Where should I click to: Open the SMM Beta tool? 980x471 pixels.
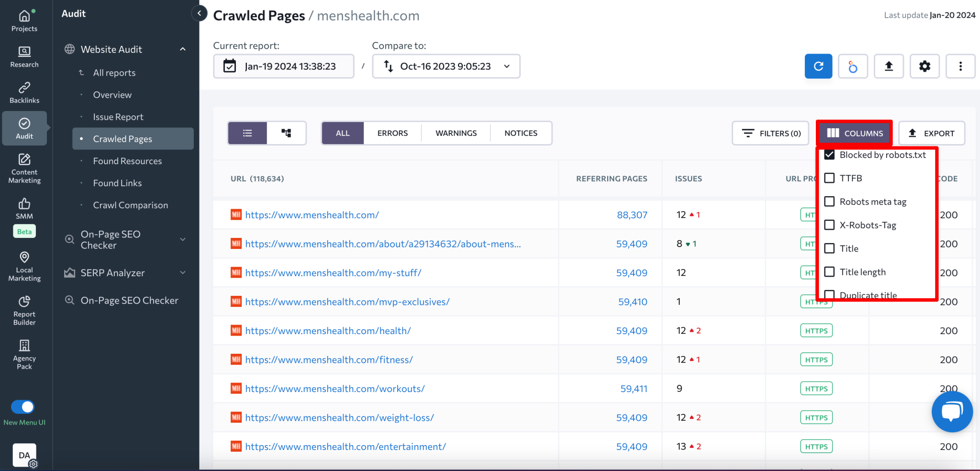24,211
